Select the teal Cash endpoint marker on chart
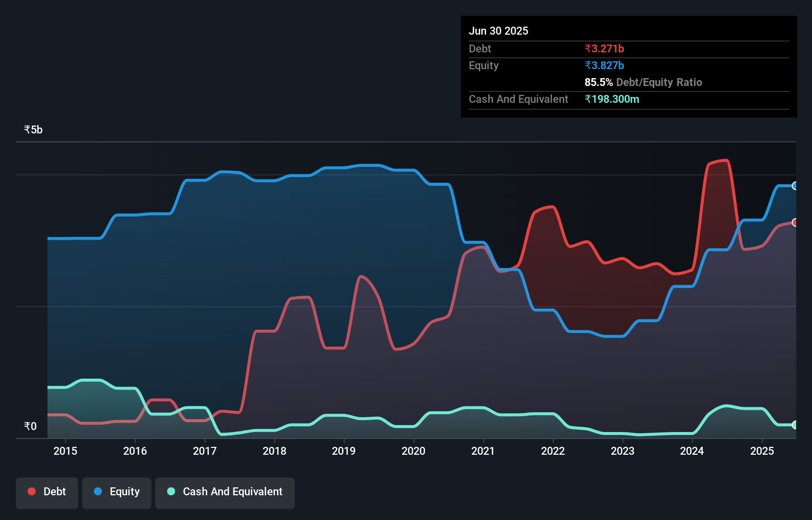Image resolution: width=812 pixels, height=520 pixels. (x=795, y=424)
